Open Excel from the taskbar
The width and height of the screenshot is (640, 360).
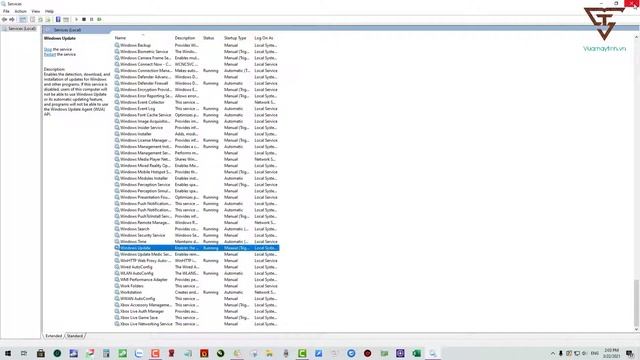click(416, 353)
